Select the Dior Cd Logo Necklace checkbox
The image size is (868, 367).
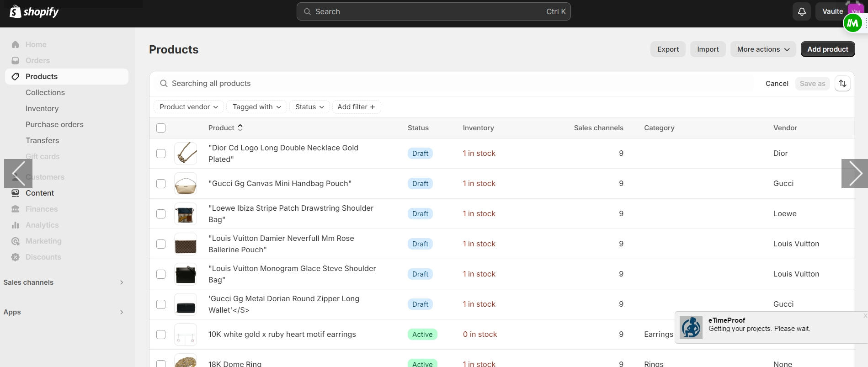[161, 154]
